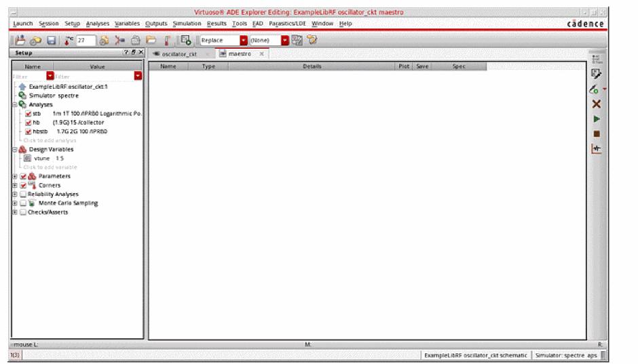Collapse the Design Variables tree node
The image size is (638, 364).
click(15, 150)
